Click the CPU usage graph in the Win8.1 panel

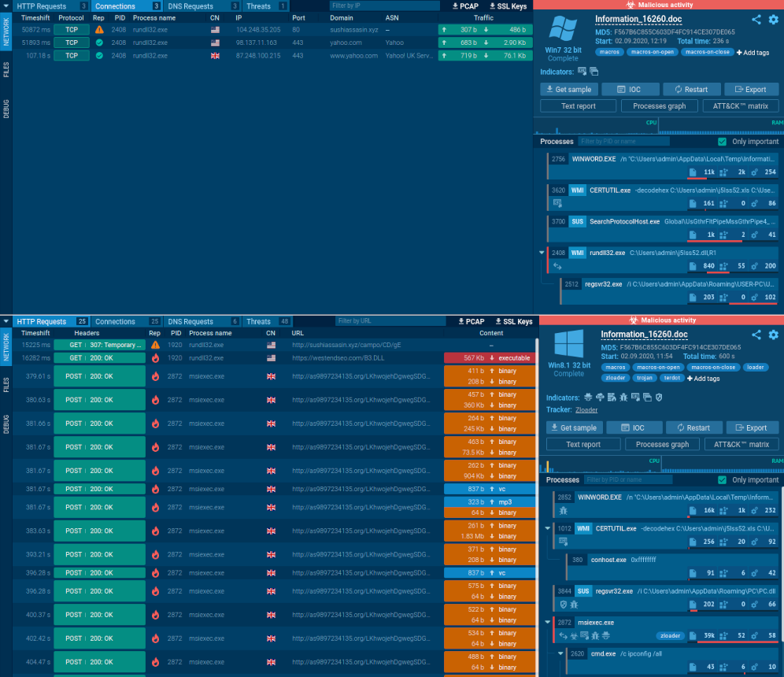tap(599, 465)
